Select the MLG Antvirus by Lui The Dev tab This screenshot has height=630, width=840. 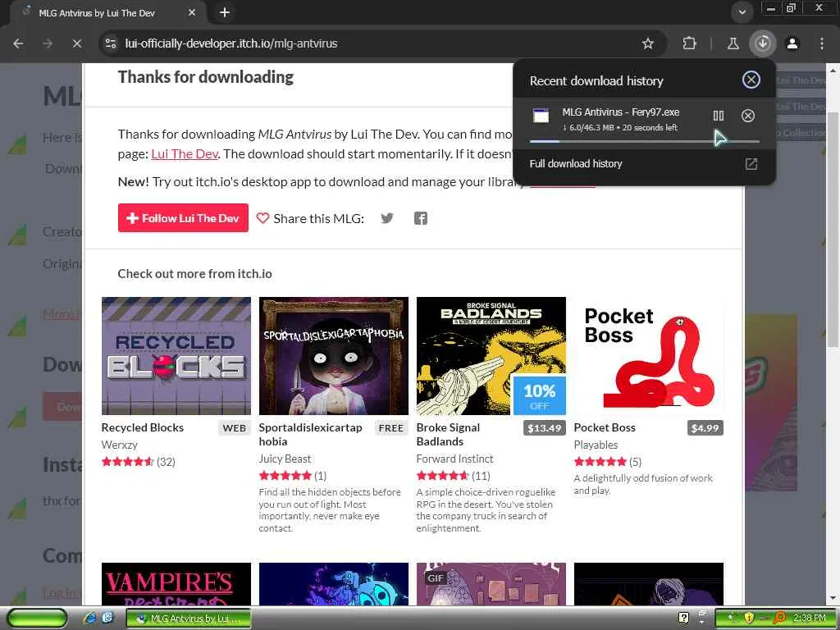pos(107,13)
